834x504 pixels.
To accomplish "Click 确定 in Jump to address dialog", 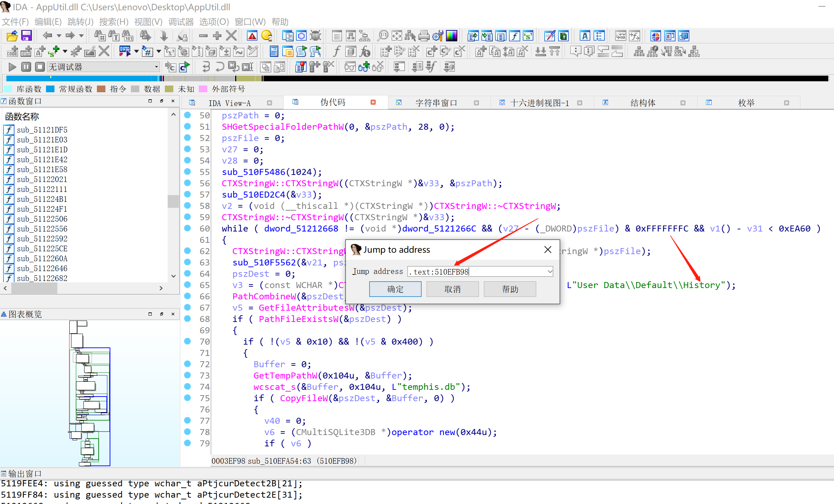I will pos(395,289).
